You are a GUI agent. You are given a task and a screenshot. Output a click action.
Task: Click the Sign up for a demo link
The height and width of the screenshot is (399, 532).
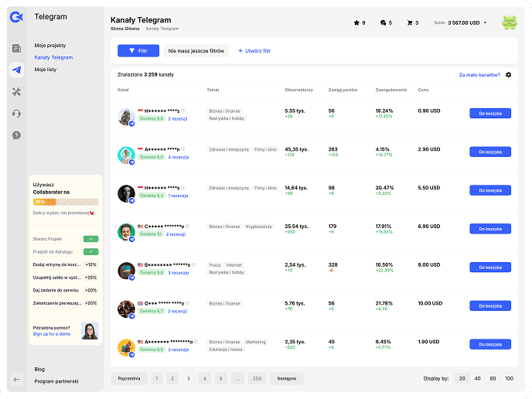(51, 334)
